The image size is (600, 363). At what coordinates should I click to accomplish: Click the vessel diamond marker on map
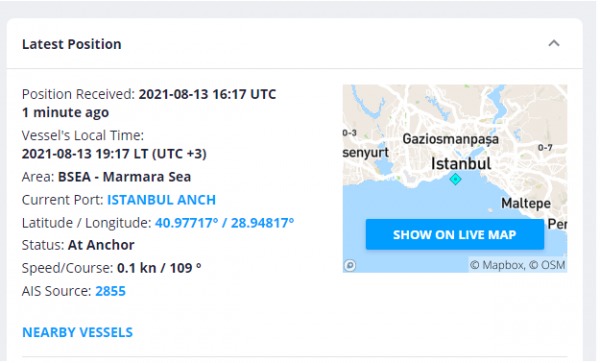coord(455,179)
